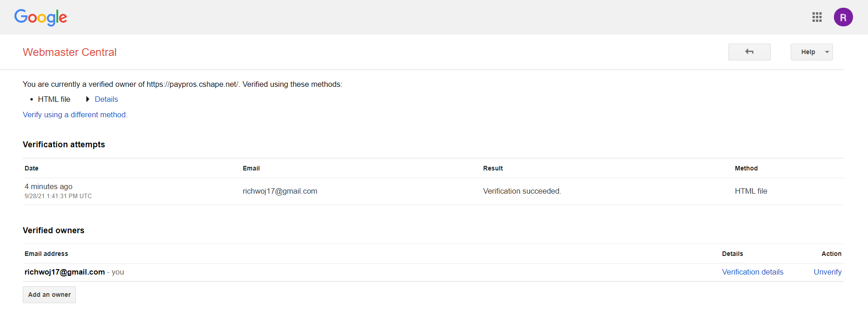Screen dimensions: 868x315
Task: Open the Help dropdown menu
Action: [811, 52]
